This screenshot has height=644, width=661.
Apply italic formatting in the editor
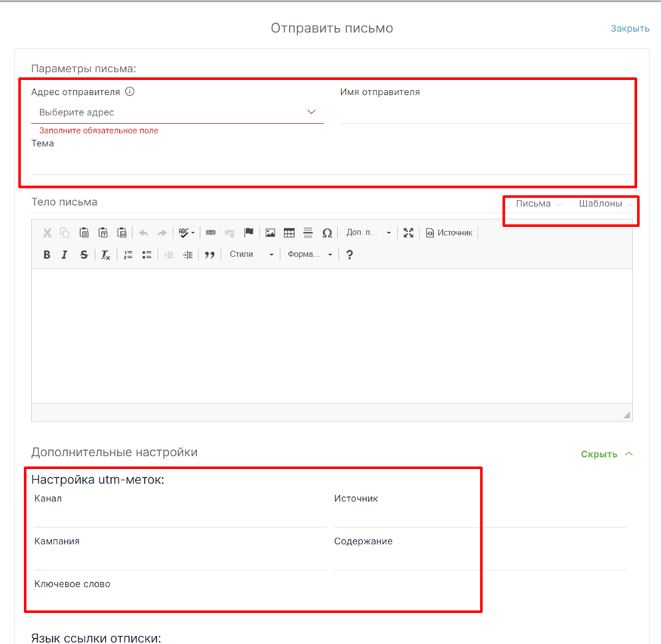click(65, 255)
